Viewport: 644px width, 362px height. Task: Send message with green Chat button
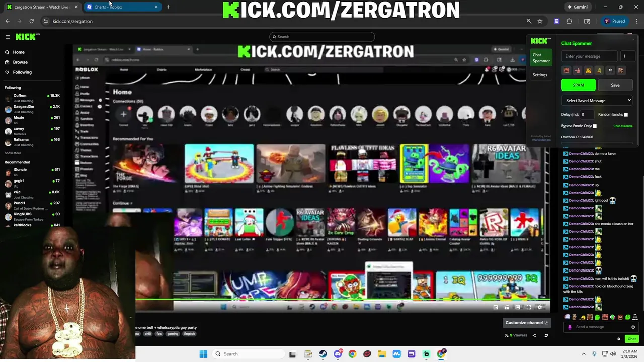pyautogui.click(x=632, y=339)
